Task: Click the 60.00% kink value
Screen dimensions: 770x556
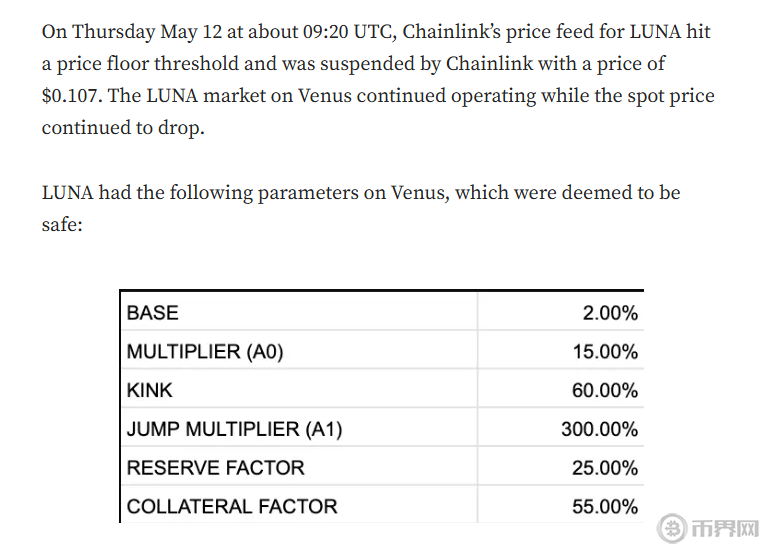Action: [605, 390]
